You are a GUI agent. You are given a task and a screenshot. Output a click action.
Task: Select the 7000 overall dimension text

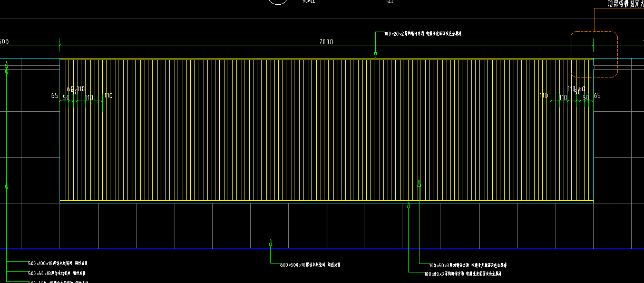pyautogui.click(x=326, y=42)
